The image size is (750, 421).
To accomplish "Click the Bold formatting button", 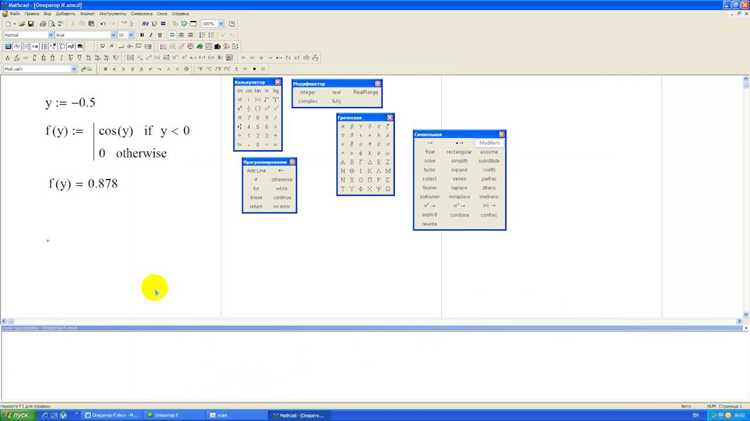I will pyautogui.click(x=142, y=35).
